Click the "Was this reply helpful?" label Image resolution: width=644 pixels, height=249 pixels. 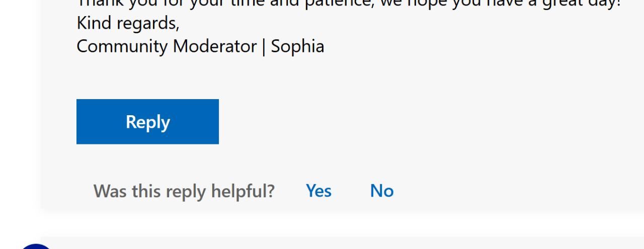click(x=184, y=191)
